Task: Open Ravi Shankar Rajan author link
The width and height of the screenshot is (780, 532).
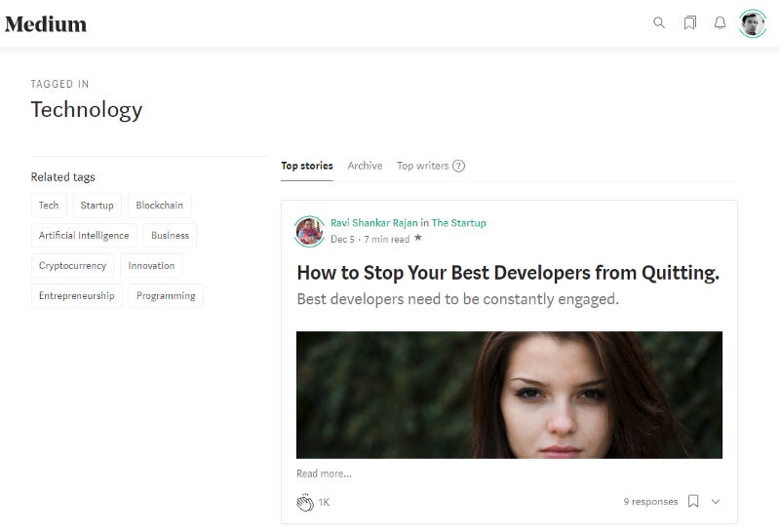Action: tap(374, 223)
